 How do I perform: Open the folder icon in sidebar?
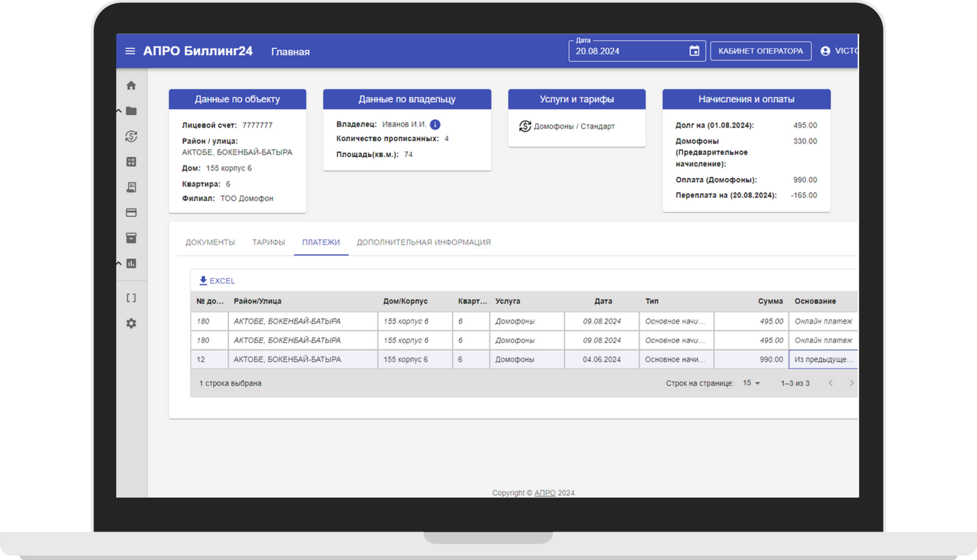click(x=131, y=110)
